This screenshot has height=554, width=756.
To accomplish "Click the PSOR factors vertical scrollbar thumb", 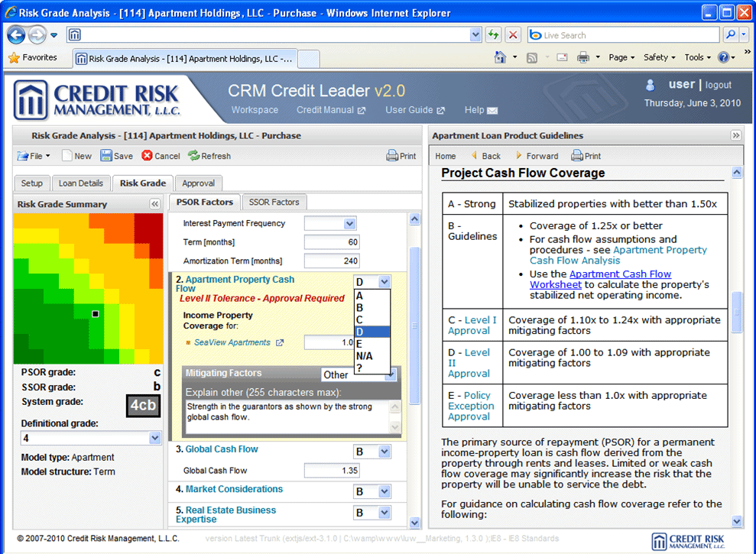I will click(414, 326).
